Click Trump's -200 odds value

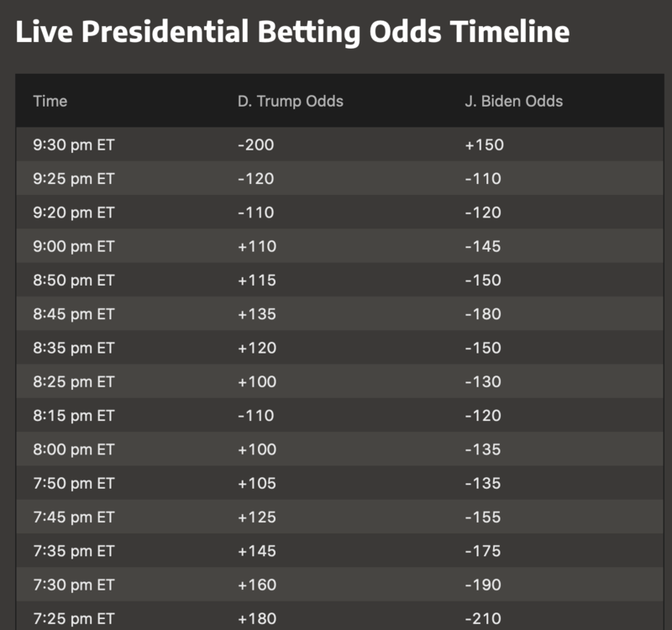pos(255,144)
